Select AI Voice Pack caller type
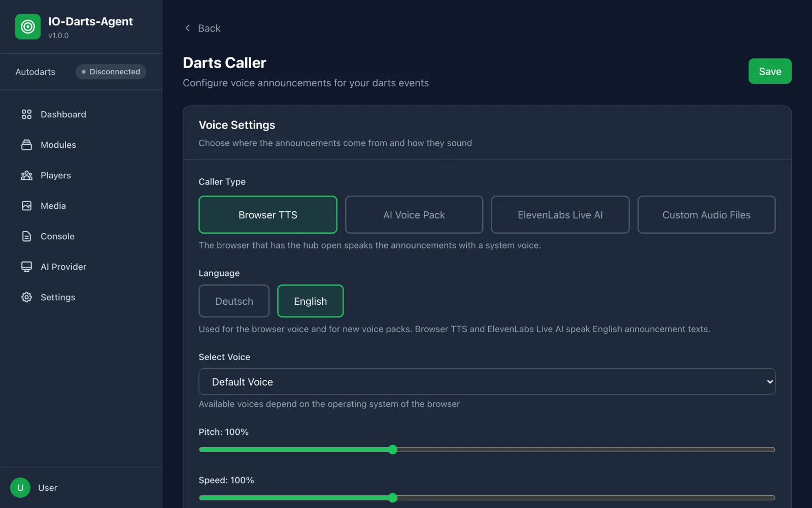 click(x=414, y=215)
